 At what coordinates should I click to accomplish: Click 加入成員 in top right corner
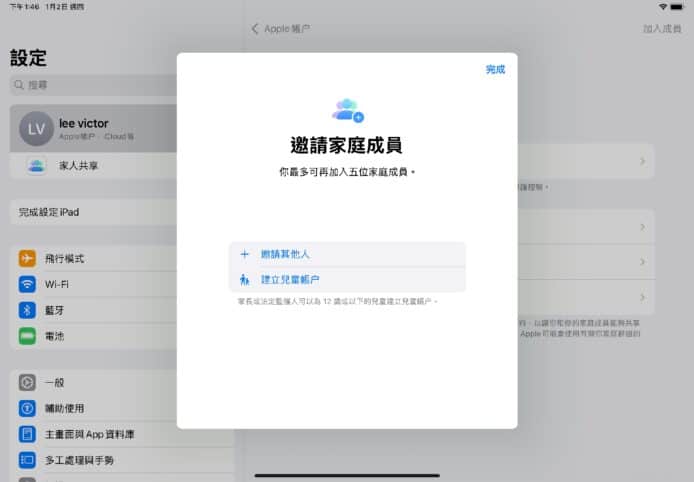pyautogui.click(x=662, y=29)
